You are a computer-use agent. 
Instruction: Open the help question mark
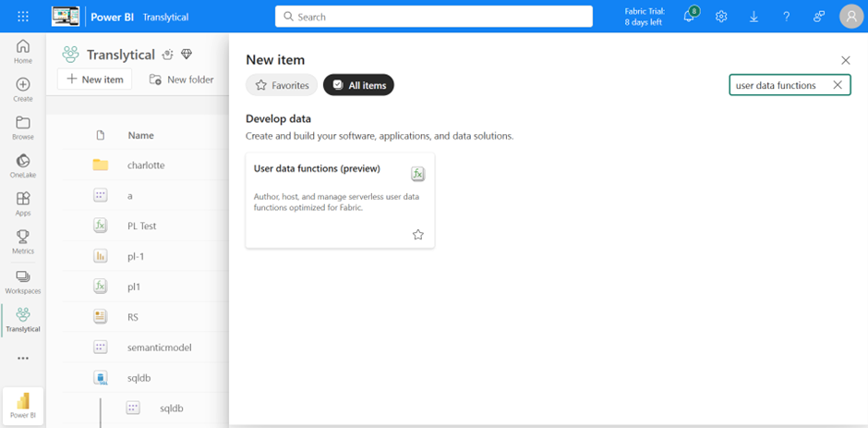pyautogui.click(x=786, y=17)
